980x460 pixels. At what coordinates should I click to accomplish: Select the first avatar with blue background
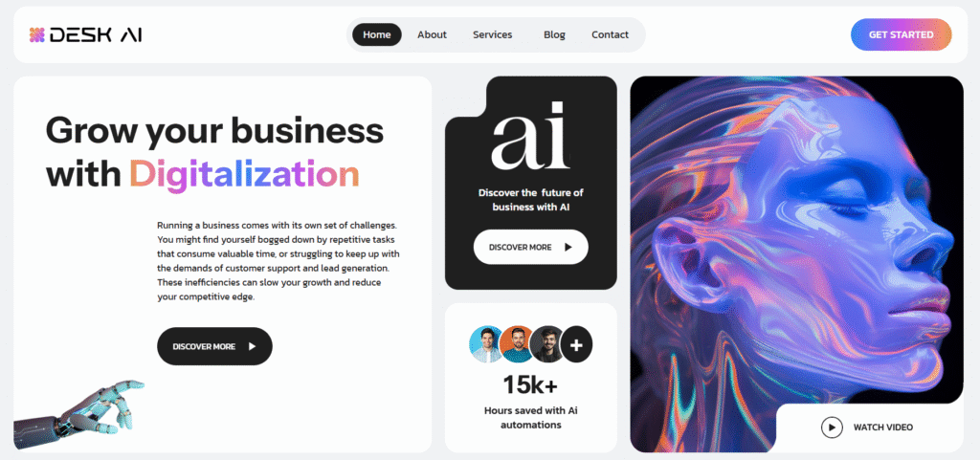tap(485, 344)
